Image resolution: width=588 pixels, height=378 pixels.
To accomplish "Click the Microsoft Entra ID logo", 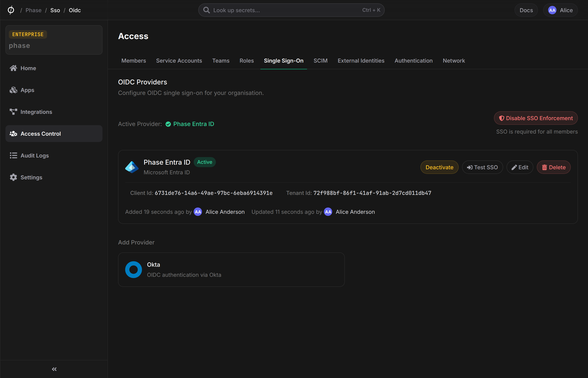I will 132,167.
